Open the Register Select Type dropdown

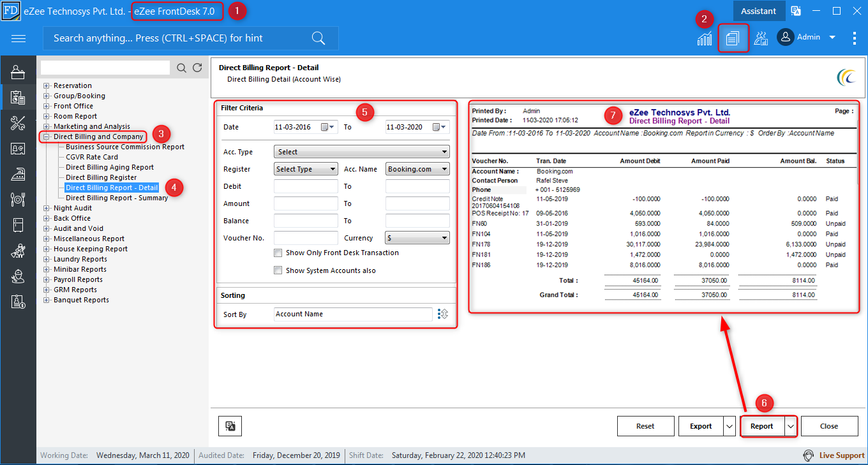point(306,169)
